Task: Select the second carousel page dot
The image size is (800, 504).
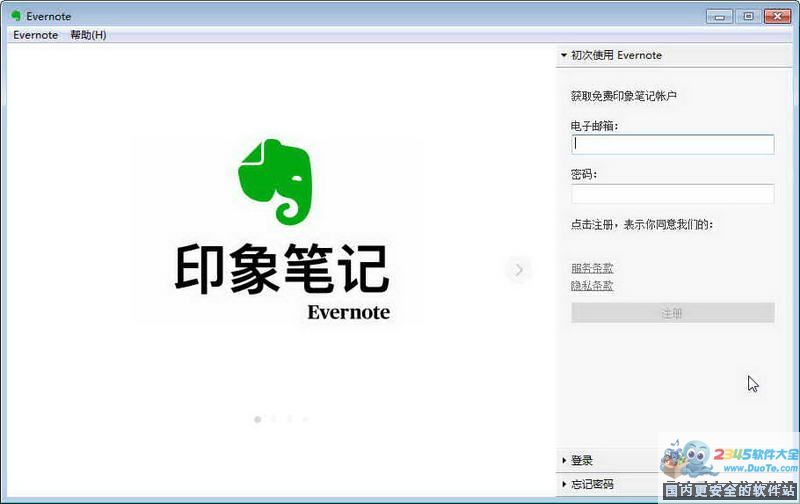Action: click(273, 419)
